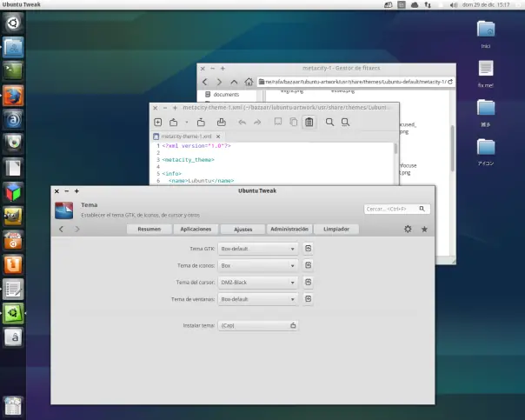Screen dimensions: 525x420
Task: Click the Instalar tema file chooser
Action: coord(258,325)
